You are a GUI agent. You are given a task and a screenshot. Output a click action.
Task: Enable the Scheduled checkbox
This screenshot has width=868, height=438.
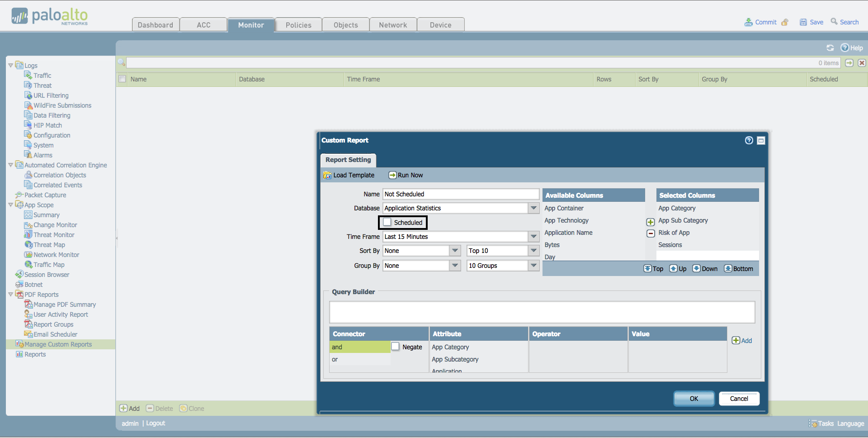(387, 222)
